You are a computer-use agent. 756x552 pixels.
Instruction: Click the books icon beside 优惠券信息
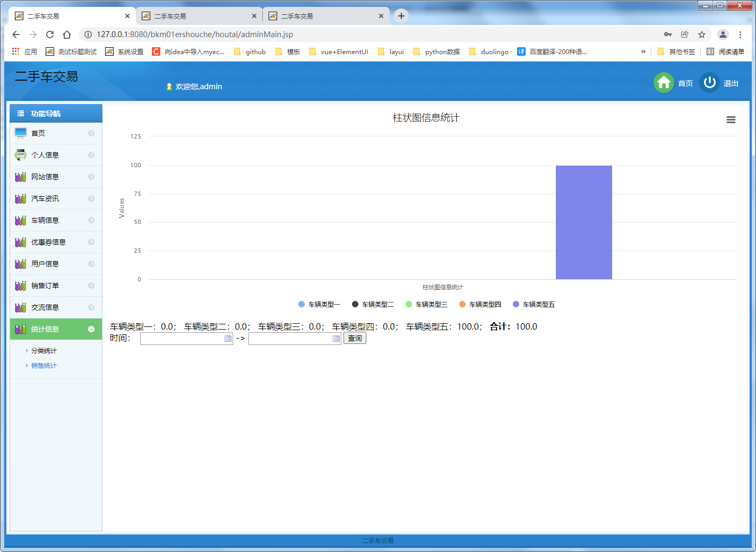[21, 242]
